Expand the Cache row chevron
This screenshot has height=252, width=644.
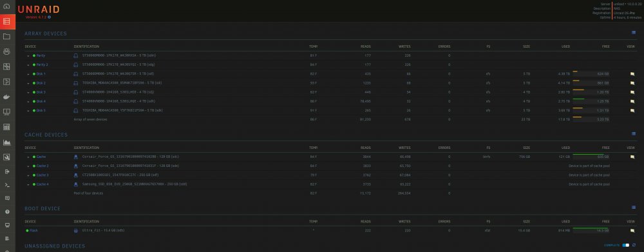click(28, 157)
